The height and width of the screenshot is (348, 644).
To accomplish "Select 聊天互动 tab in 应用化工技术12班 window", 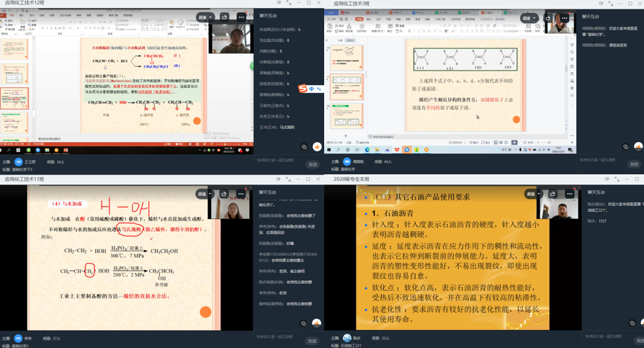I will coord(267,16).
